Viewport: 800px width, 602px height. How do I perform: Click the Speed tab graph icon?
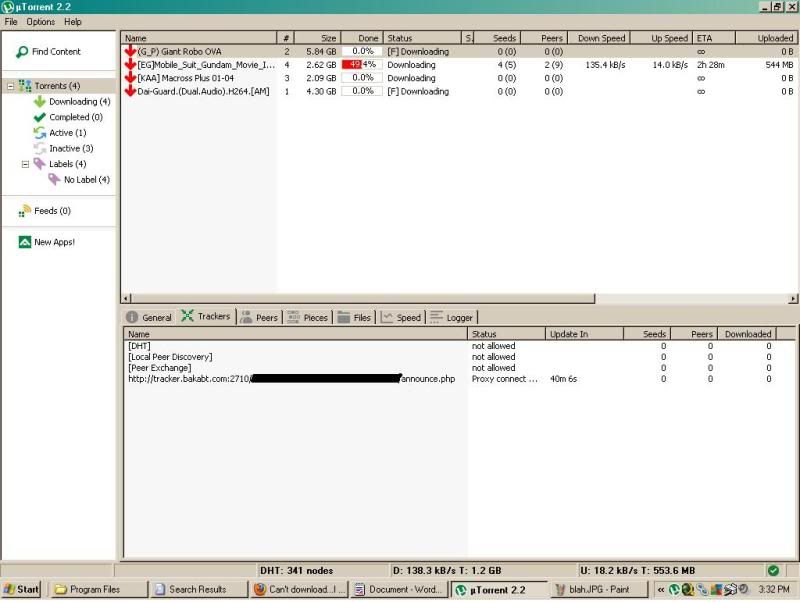(x=387, y=317)
